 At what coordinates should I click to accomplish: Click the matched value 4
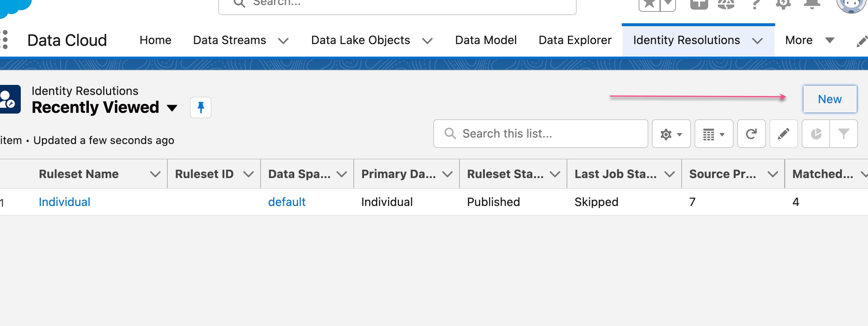pos(796,202)
